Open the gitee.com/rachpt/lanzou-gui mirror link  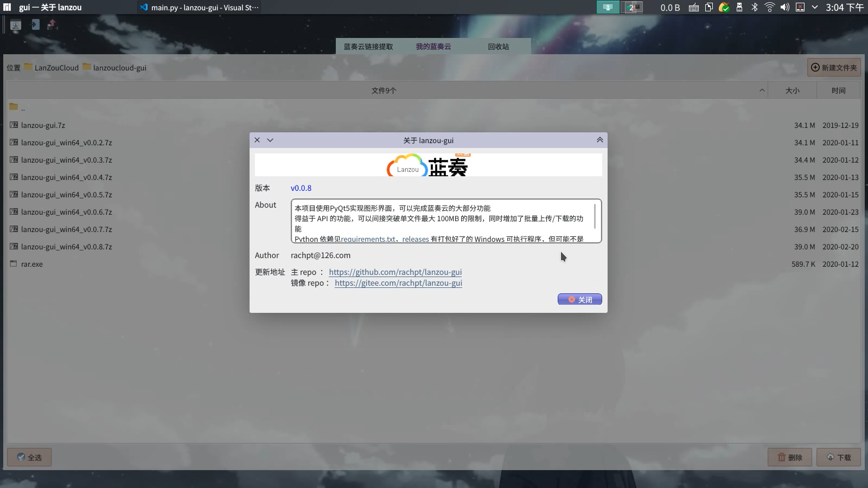point(399,283)
